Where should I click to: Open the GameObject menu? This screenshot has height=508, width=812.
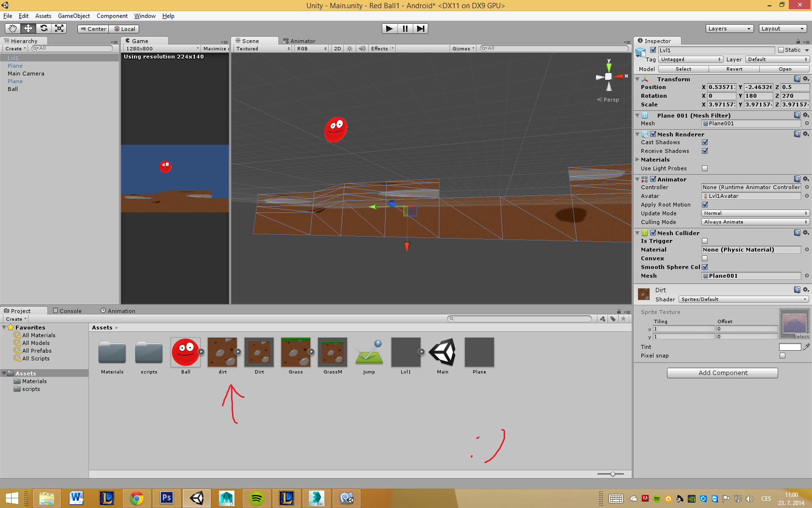click(74, 16)
